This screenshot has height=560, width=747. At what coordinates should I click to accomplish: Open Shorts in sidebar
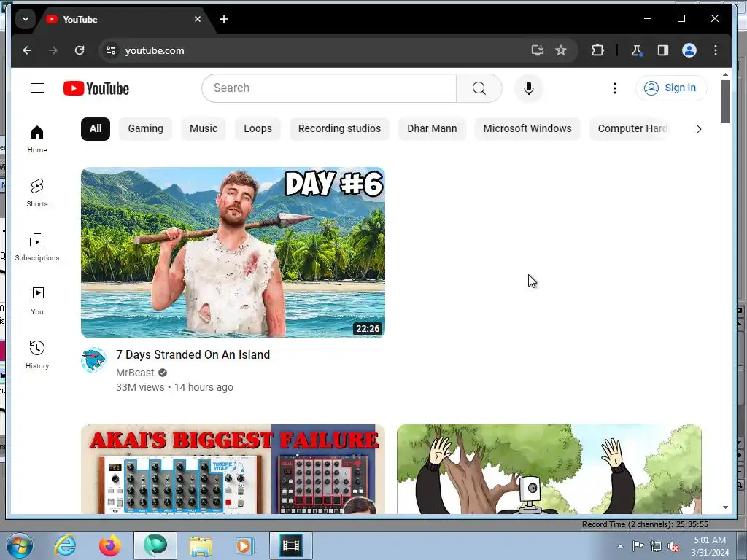37,192
